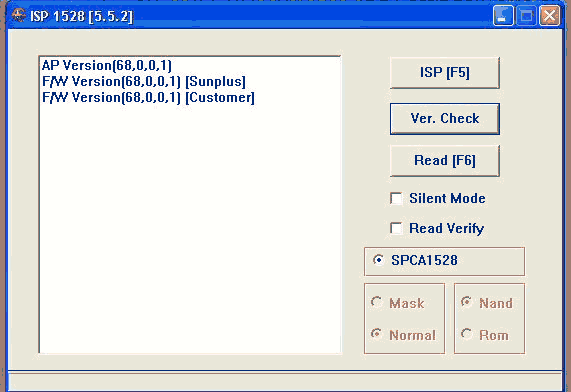Click the ISP [F5] button

pyautogui.click(x=445, y=72)
